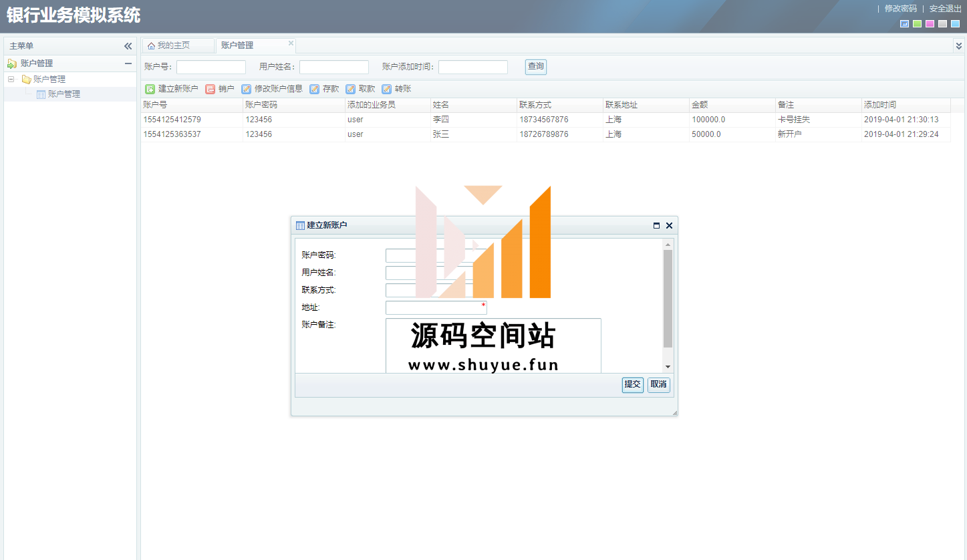Focus the 账户添加时间 search input

click(473, 67)
